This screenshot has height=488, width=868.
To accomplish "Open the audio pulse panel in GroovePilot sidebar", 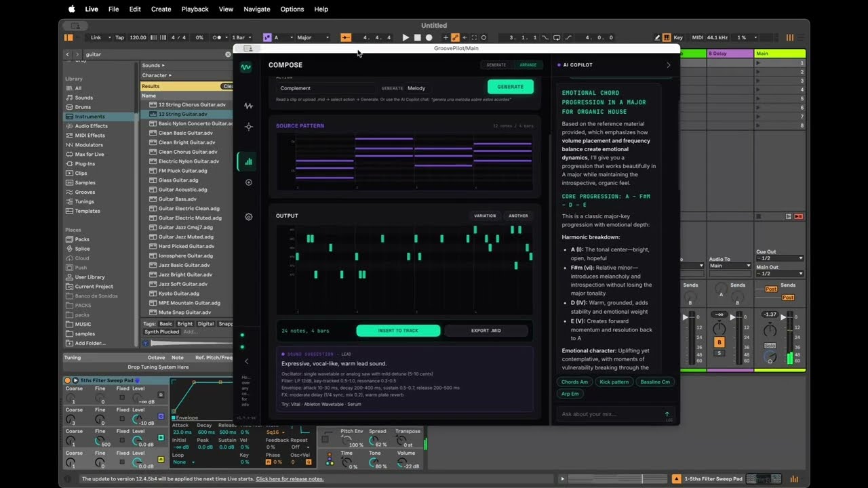I will click(248, 106).
